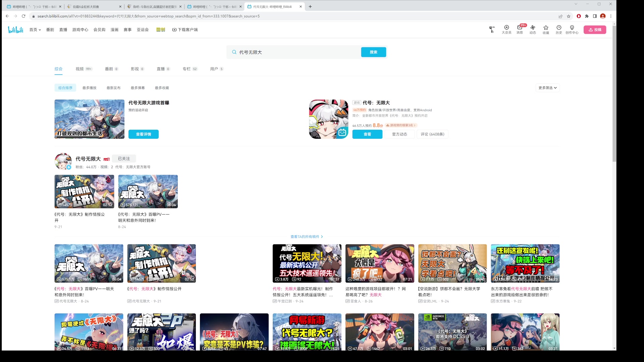644x362 pixels.
Task: Open the bilibili logo homepage
Action: 15,30
